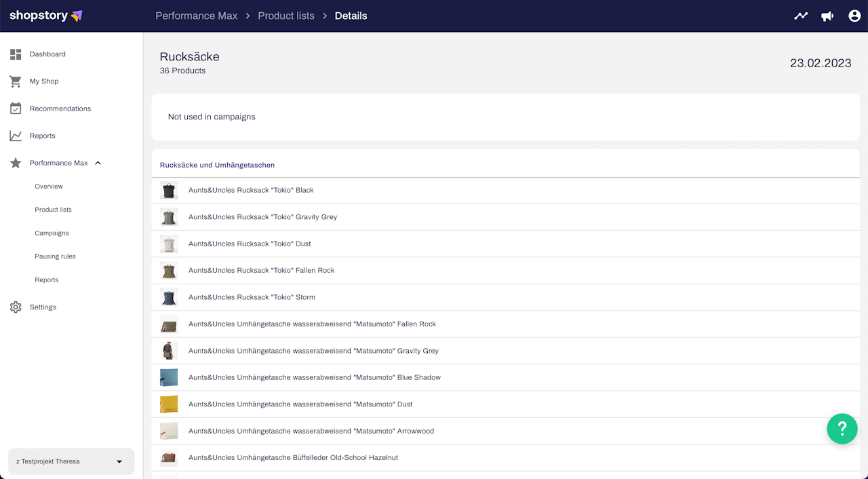Open Settings via the gear icon
This screenshot has width=868, height=479.
(x=16, y=307)
